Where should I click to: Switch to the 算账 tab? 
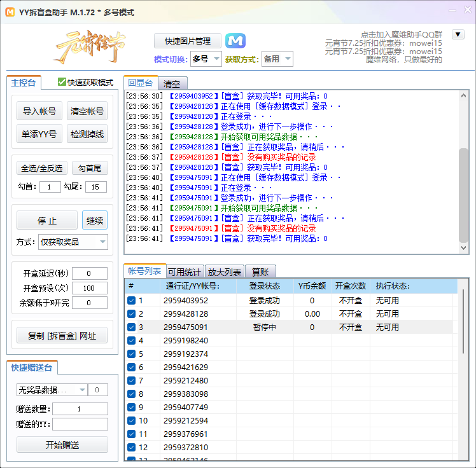pyautogui.click(x=260, y=272)
